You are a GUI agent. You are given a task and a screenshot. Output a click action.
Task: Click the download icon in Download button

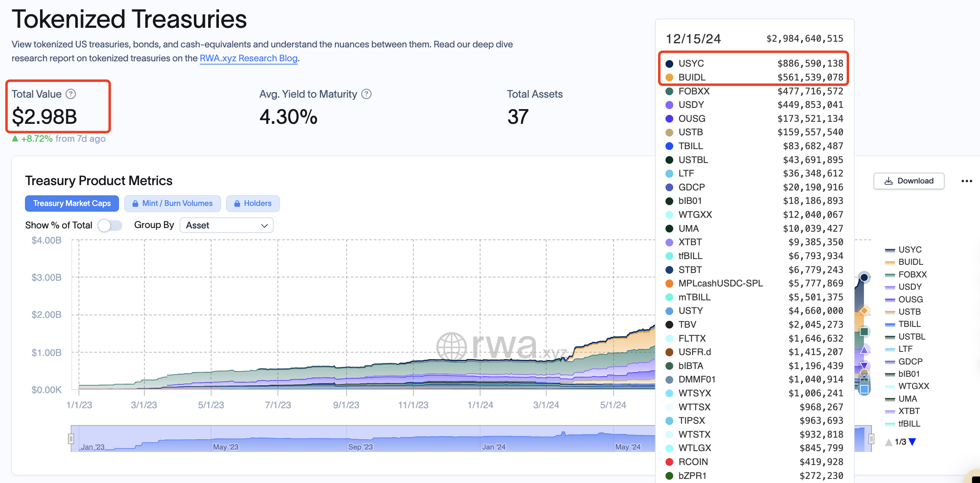(888, 181)
